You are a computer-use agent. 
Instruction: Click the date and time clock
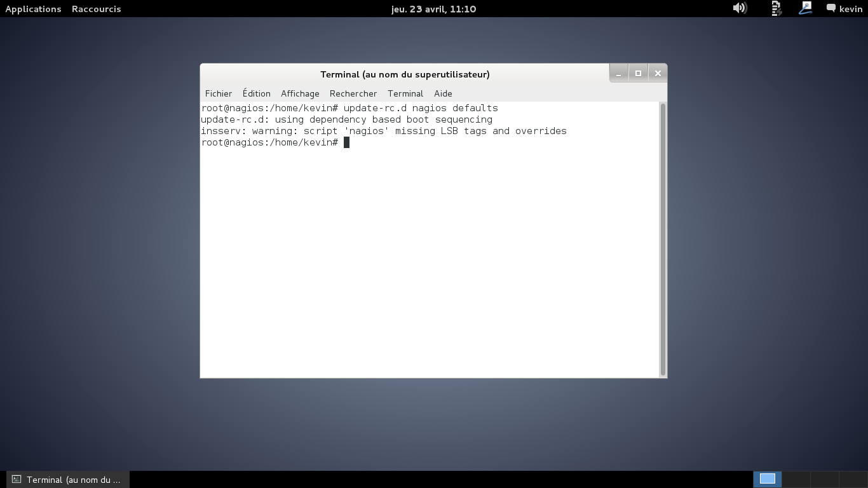point(434,9)
